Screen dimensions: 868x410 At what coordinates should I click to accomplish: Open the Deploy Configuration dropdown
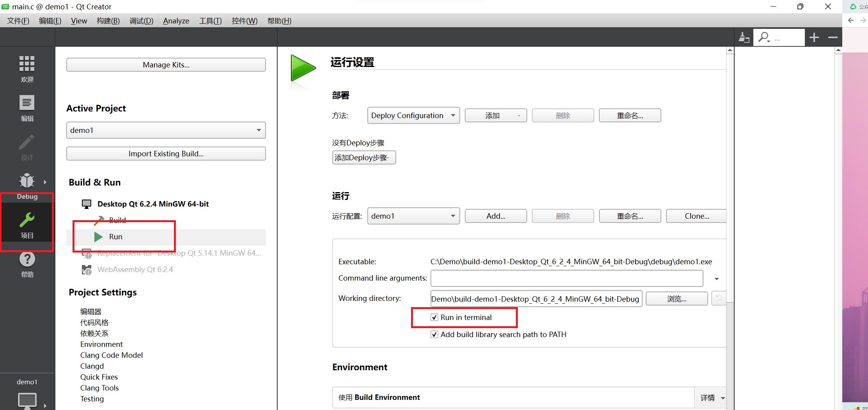pos(413,115)
